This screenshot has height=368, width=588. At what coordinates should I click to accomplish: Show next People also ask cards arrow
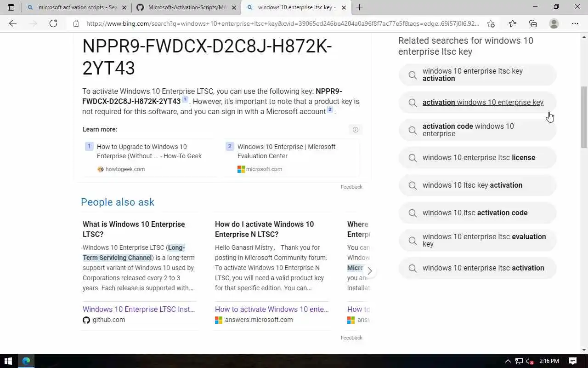[x=369, y=271]
